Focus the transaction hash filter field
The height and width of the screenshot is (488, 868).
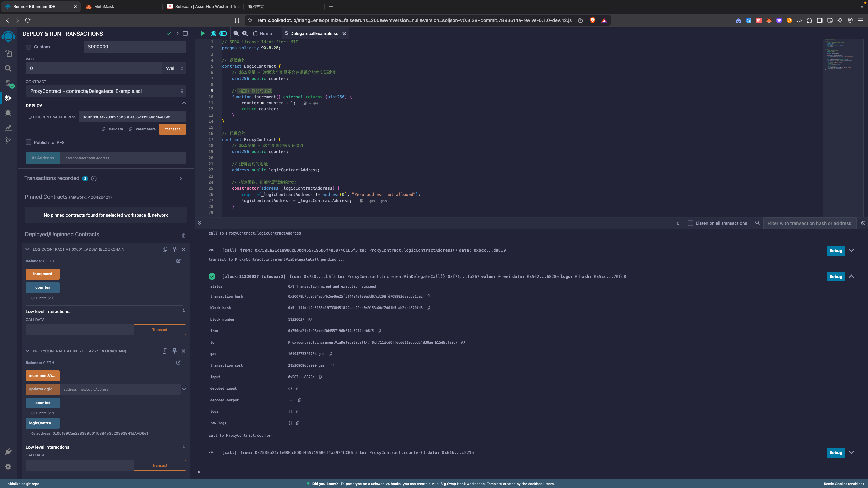(x=810, y=223)
